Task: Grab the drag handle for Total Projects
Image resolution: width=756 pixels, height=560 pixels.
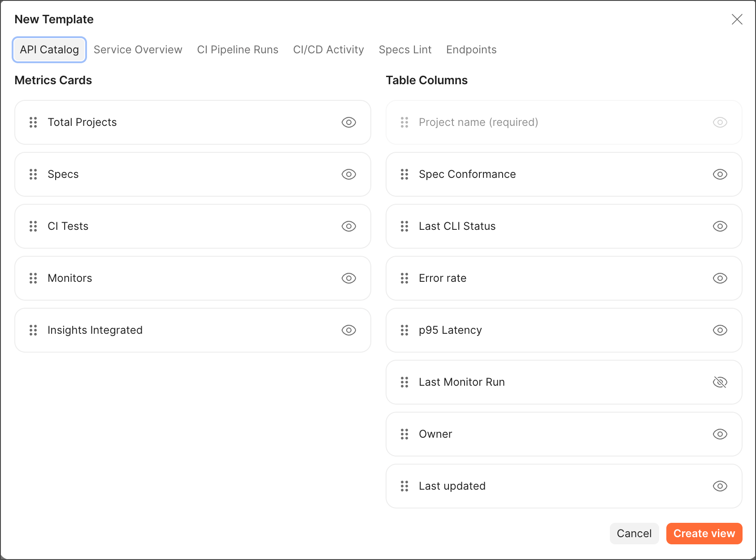Action: click(33, 122)
